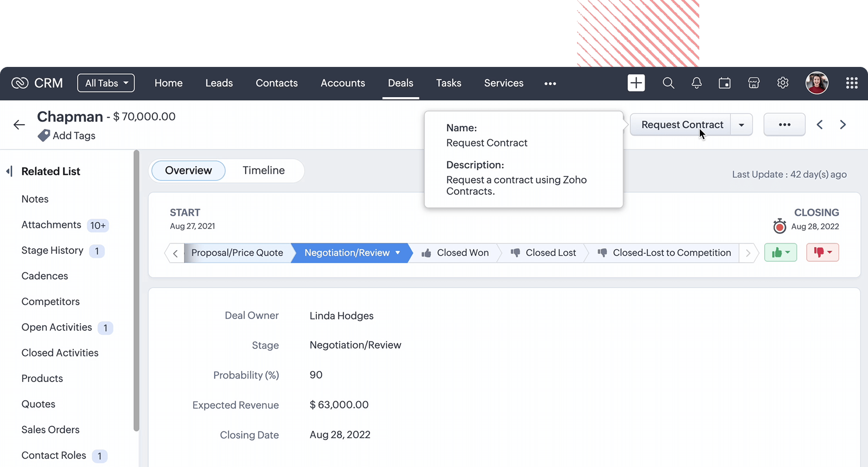Open green thumbs-up won dropdown
Image resolution: width=868 pixels, height=467 pixels.
[780, 253]
